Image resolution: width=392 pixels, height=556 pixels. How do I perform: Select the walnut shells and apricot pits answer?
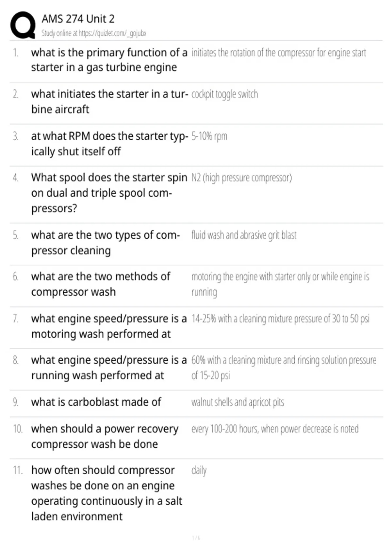click(238, 402)
